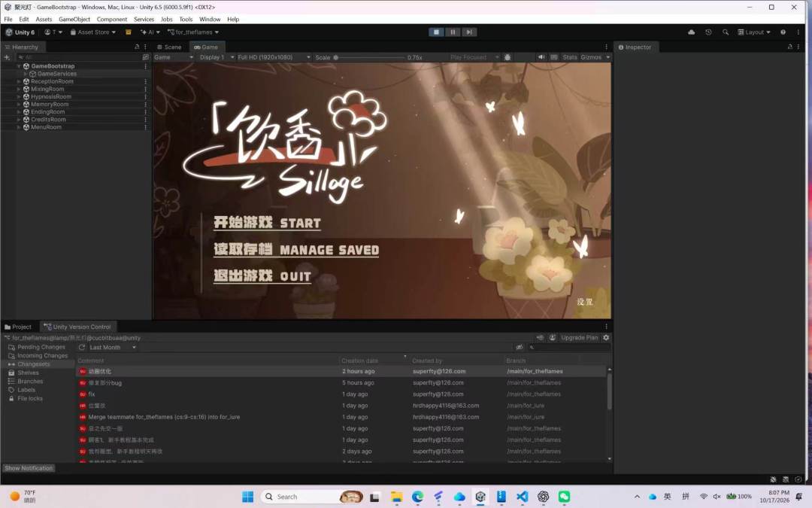812x508 pixels.
Task: Open the account dropdown next to Unity 6
Action: tap(53, 32)
